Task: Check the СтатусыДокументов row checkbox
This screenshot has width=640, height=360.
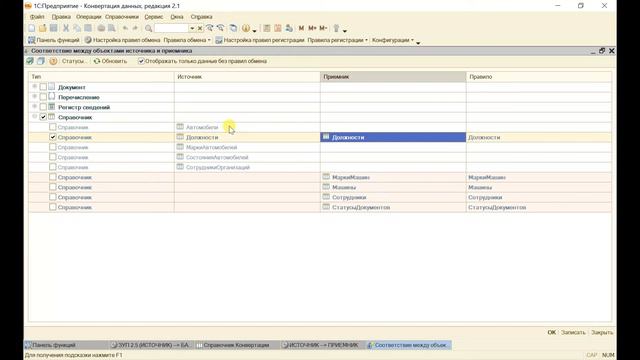Action: (53, 207)
